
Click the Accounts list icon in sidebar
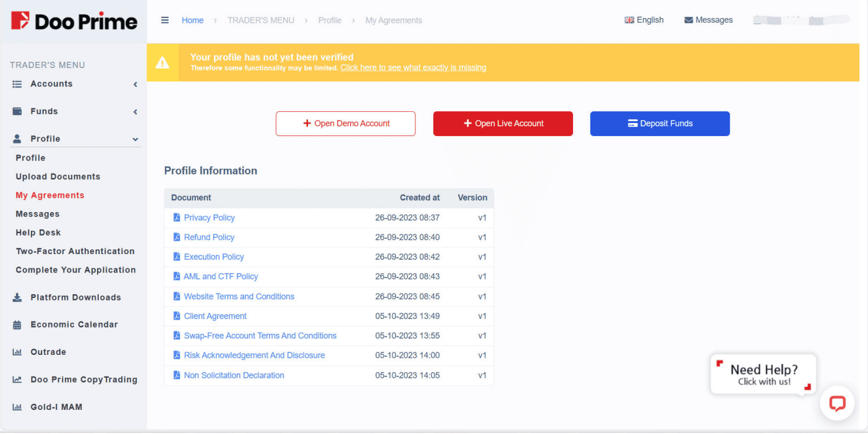click(17, 84)
